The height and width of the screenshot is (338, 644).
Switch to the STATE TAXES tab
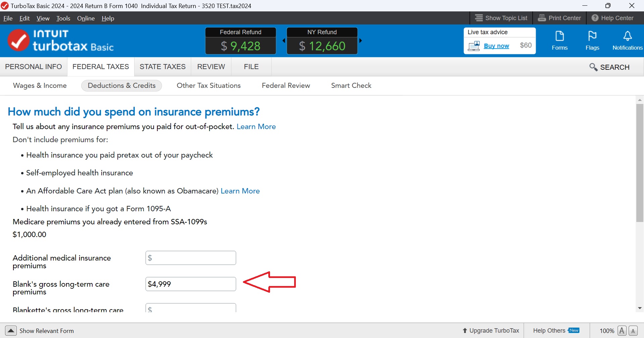pos(163,67)
